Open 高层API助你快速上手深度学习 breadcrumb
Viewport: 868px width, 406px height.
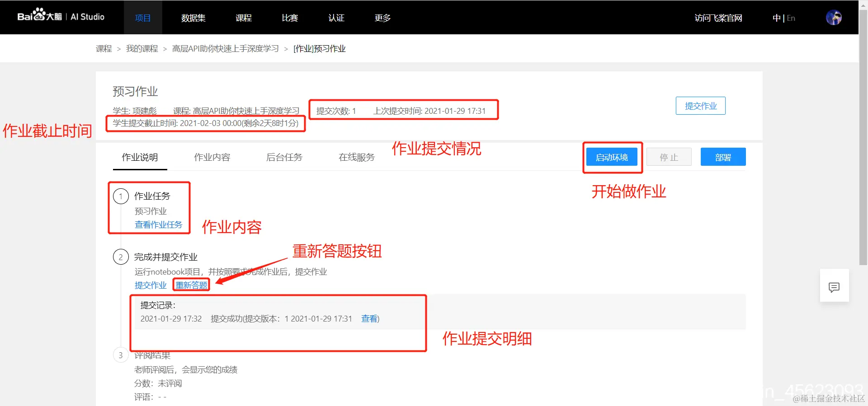pos(226,49)
